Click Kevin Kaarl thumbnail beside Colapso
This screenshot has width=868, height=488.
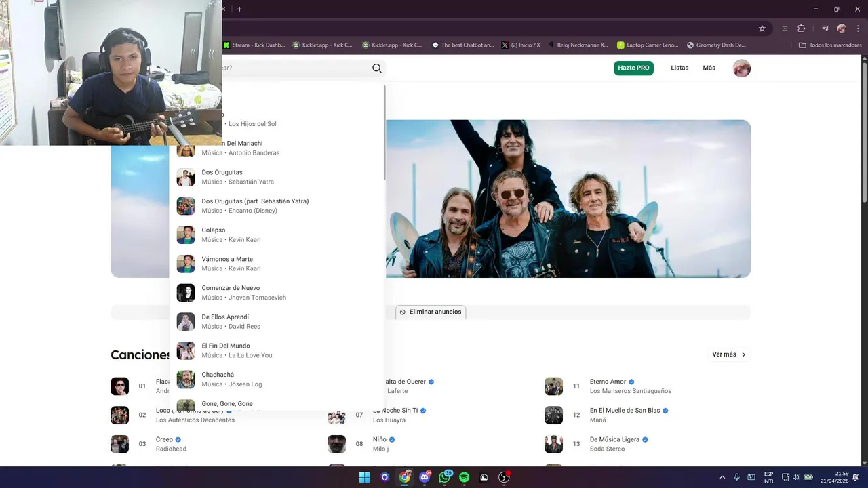pos(186,235)
